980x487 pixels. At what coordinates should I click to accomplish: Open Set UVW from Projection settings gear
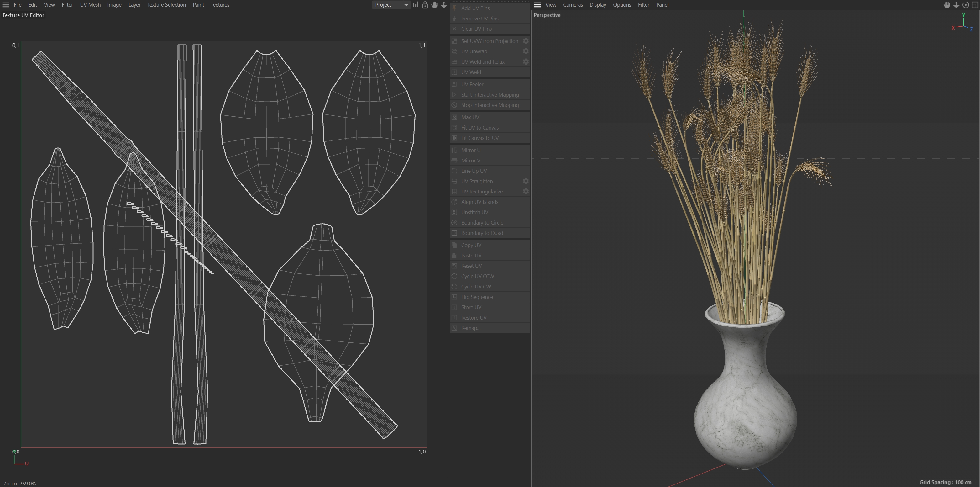pyautogui.click(x=525, y=41)
